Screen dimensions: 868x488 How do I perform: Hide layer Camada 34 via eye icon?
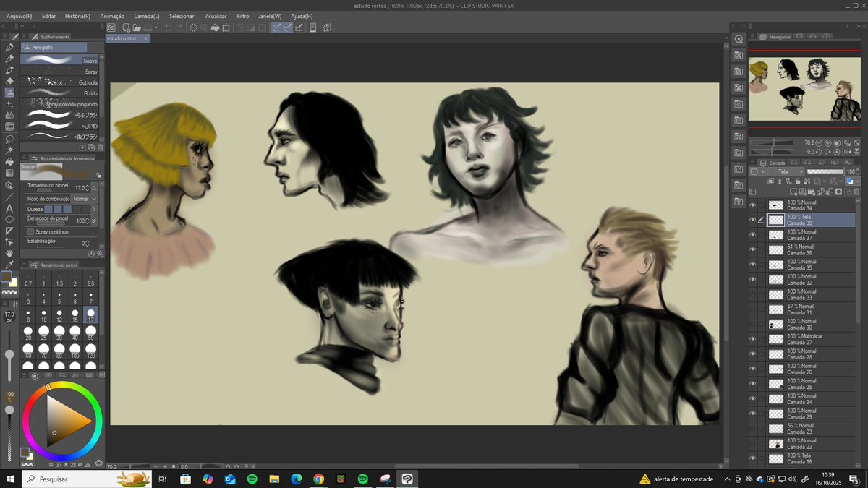tap(752, 205)
